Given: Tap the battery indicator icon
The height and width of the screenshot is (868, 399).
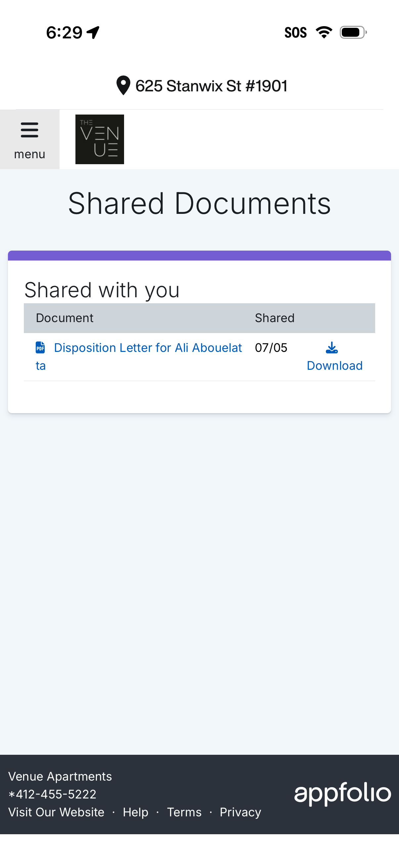Looking at the screenshot, I should [353, 32].
